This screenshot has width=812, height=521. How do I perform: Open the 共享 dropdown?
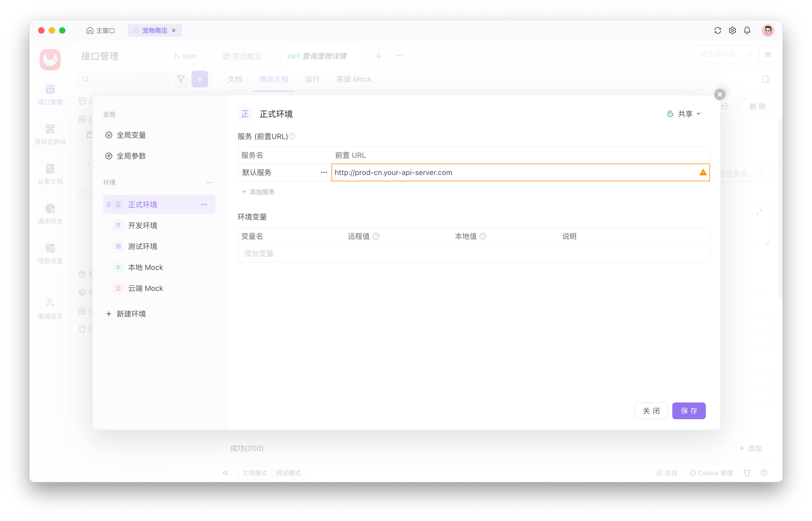click(x=684, y=114)
